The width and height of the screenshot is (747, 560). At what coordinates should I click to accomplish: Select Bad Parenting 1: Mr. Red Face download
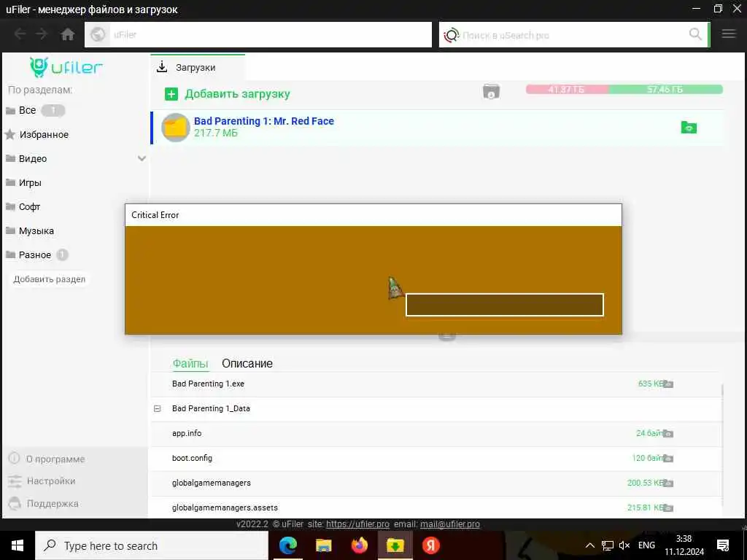(437, 128)
